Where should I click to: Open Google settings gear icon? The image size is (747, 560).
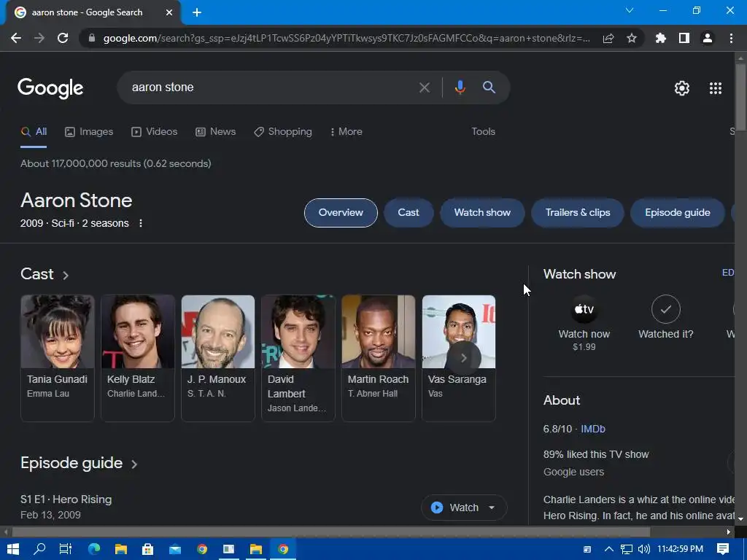point(682,88)
